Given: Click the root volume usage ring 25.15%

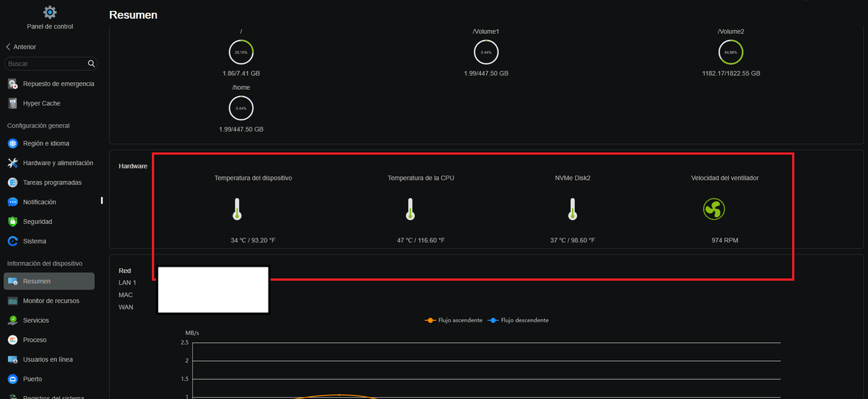Looking at the screenshot, I should pyautogui.click(x=241, y=52).
